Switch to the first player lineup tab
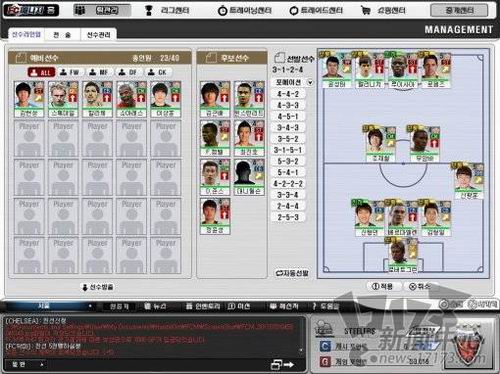This screenshot has height=374, width=500. 26,35
